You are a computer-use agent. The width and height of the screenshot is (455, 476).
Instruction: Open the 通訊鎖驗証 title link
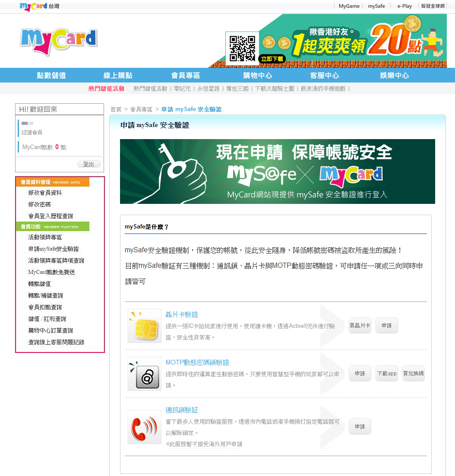pyautogui.click(x=182, y=410)
